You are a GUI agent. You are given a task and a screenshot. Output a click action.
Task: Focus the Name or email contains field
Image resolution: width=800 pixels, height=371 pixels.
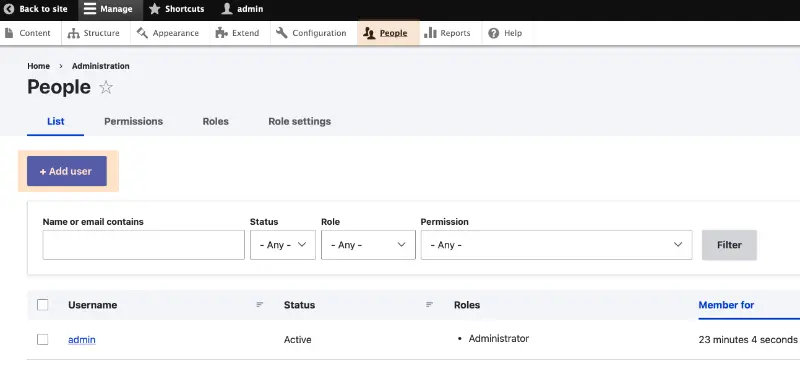143,245
